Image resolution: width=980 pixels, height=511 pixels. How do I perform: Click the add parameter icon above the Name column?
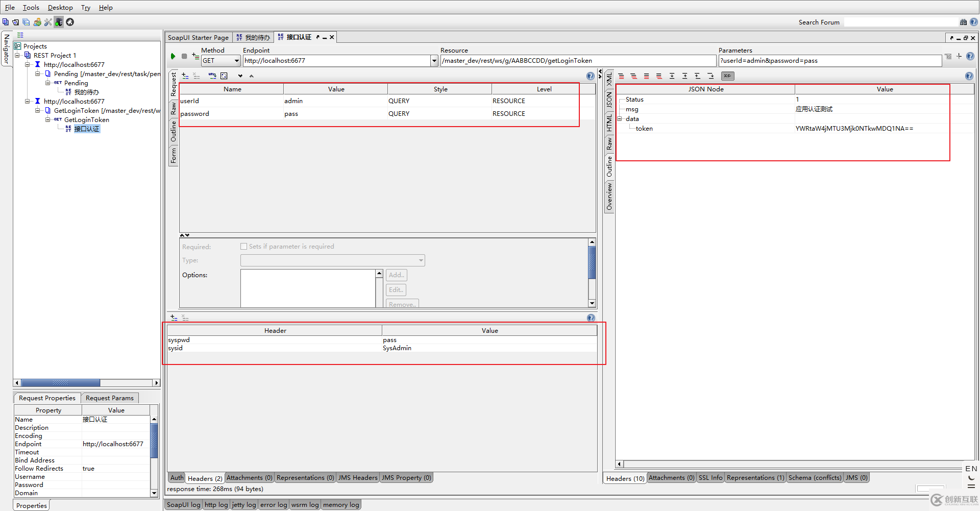[x=185, y=76]
